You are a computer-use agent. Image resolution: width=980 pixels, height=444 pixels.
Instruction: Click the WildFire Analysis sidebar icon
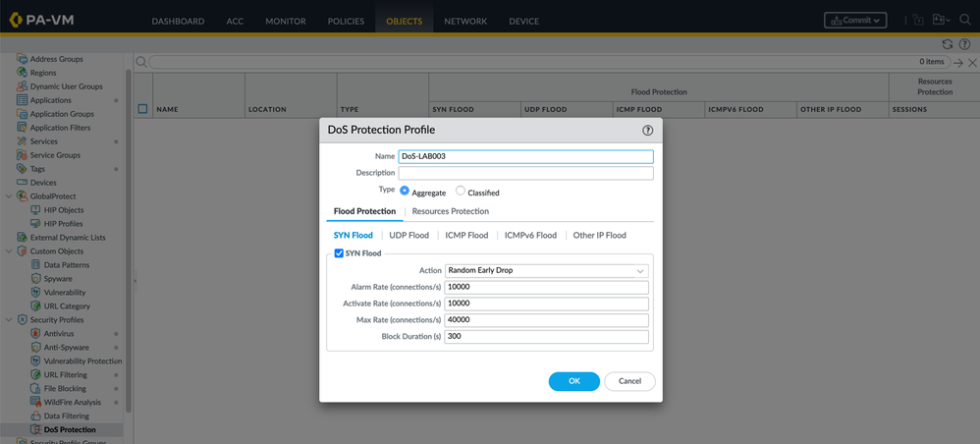coord(36,403)
